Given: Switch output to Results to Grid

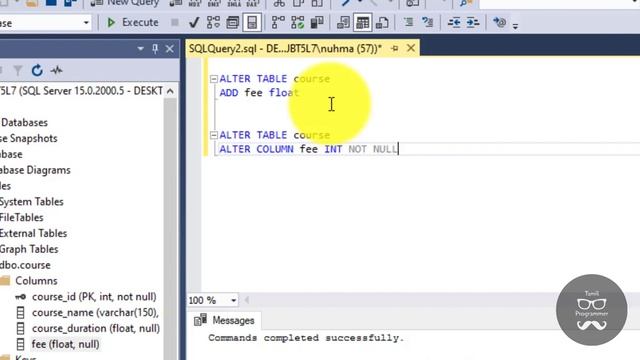Looking at the screenshot, I should coord(362,22).
